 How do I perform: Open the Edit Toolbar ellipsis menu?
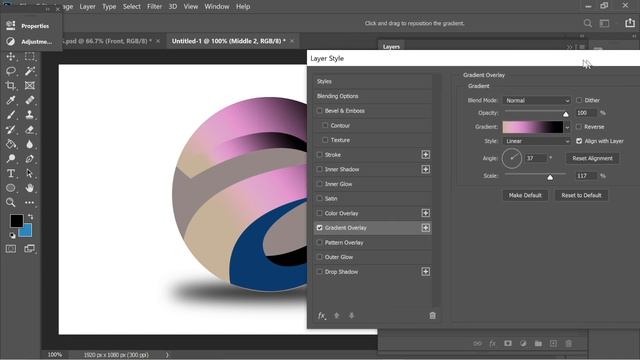(29, 202)
